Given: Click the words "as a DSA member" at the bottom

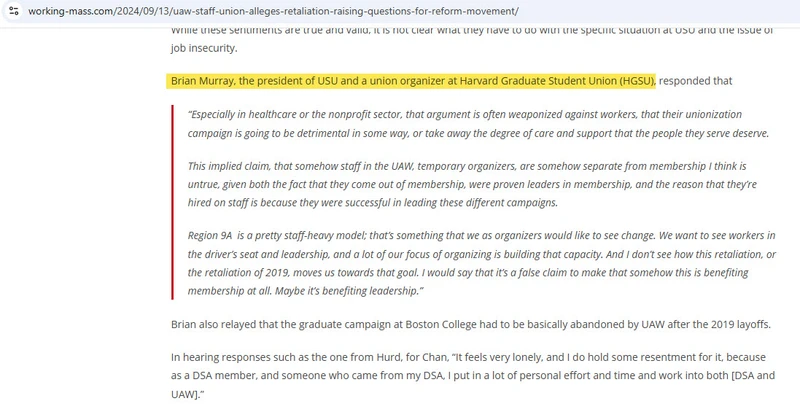Looking at the screenshot, I should click(213, 376).
